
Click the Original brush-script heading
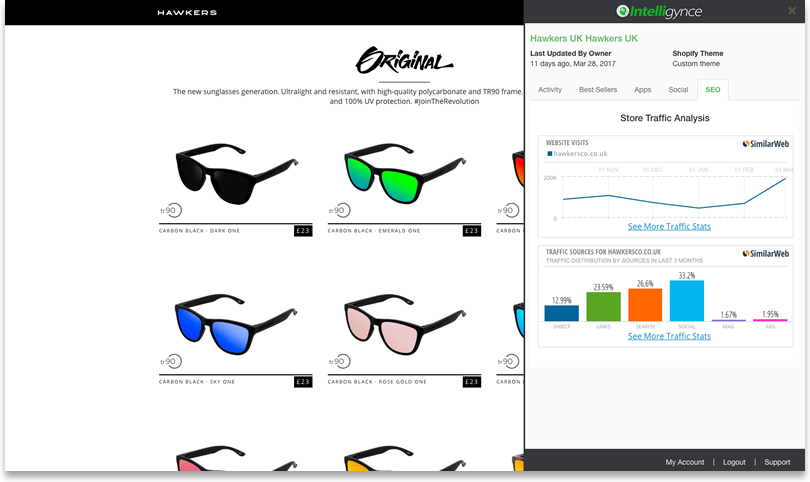pos(404,61)
